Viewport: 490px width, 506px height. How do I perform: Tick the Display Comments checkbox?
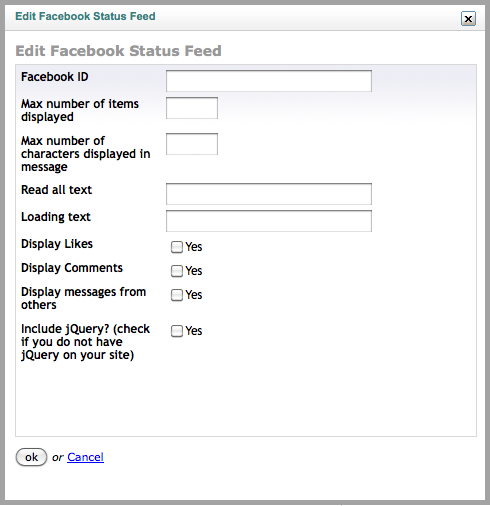[177, 271]
